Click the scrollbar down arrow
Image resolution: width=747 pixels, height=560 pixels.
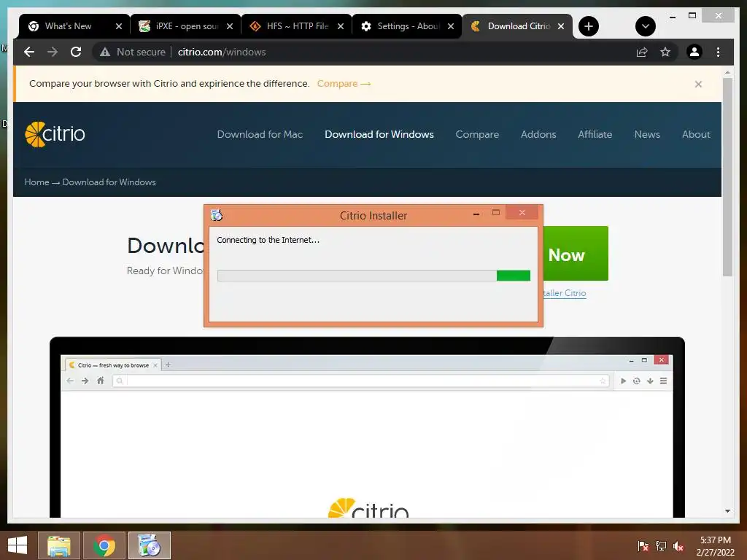coord(727,511)
